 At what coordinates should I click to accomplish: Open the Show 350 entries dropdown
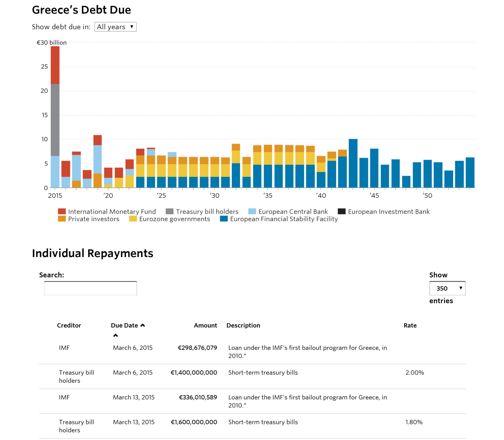coord(447,288)
